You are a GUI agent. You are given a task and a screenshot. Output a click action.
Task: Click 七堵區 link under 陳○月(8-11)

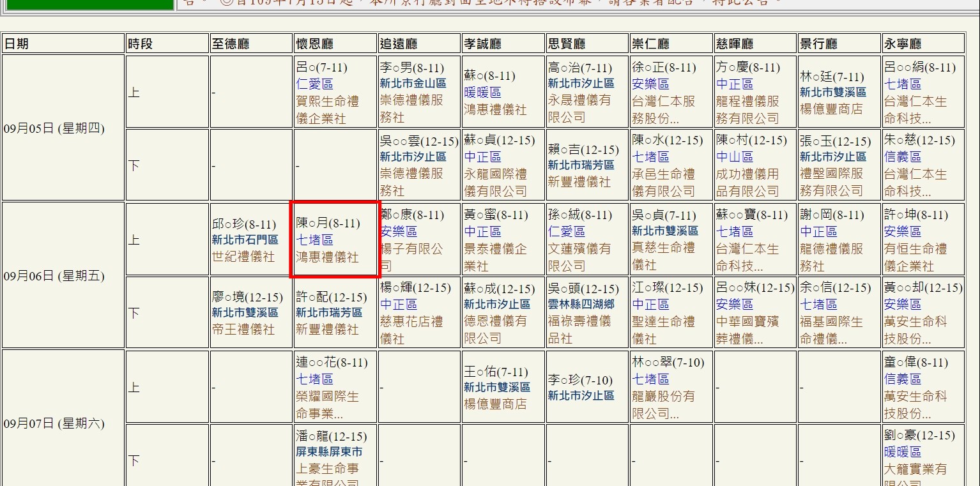click(x=314, y=240)
